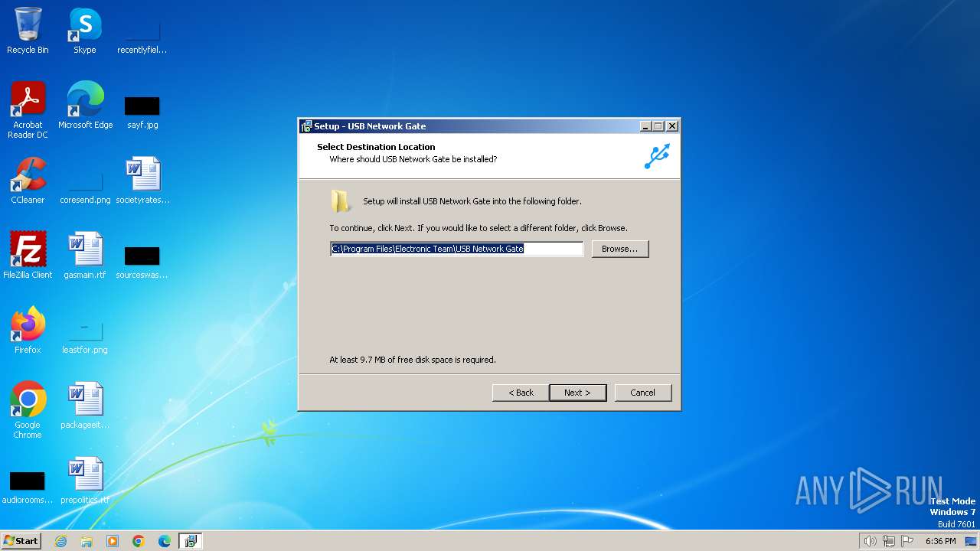980x551 pixels.
Task: Click the yellow folder icon in setup
Action: tap(341, 201)
